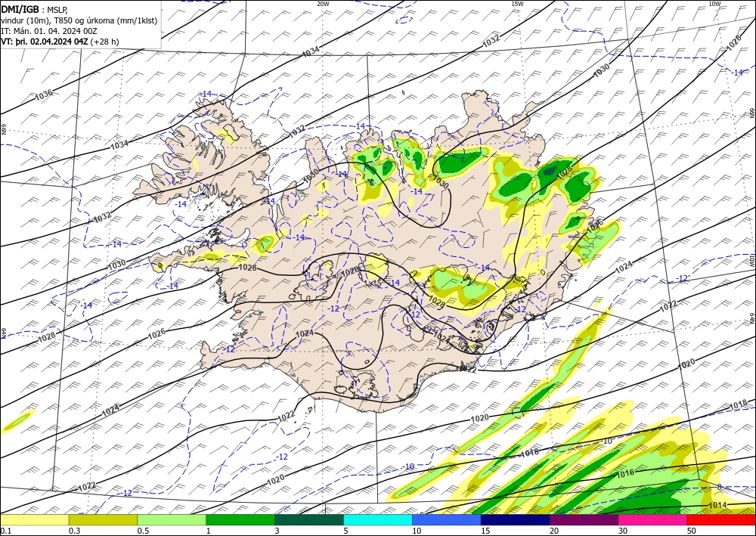Click the '(+28 h)' forecast offset text
The image size is (756, 536).
coord(104,42)
